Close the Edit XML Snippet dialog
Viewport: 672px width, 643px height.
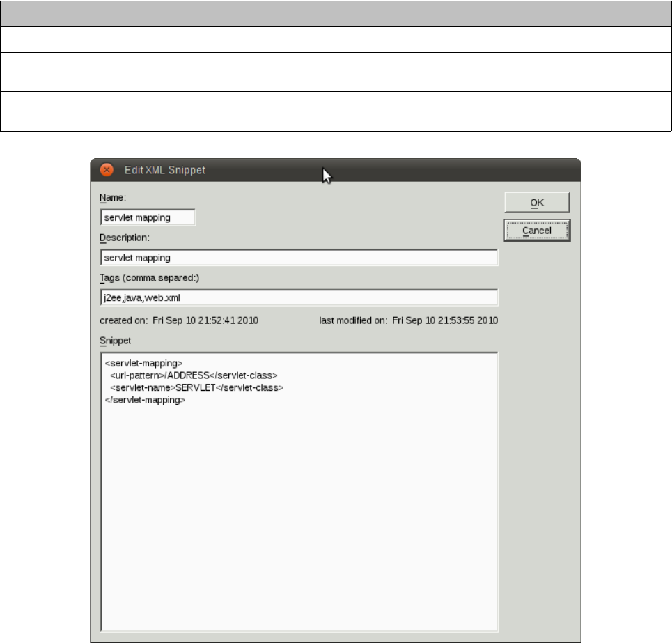pyautogui.click(x=107, y=170)
